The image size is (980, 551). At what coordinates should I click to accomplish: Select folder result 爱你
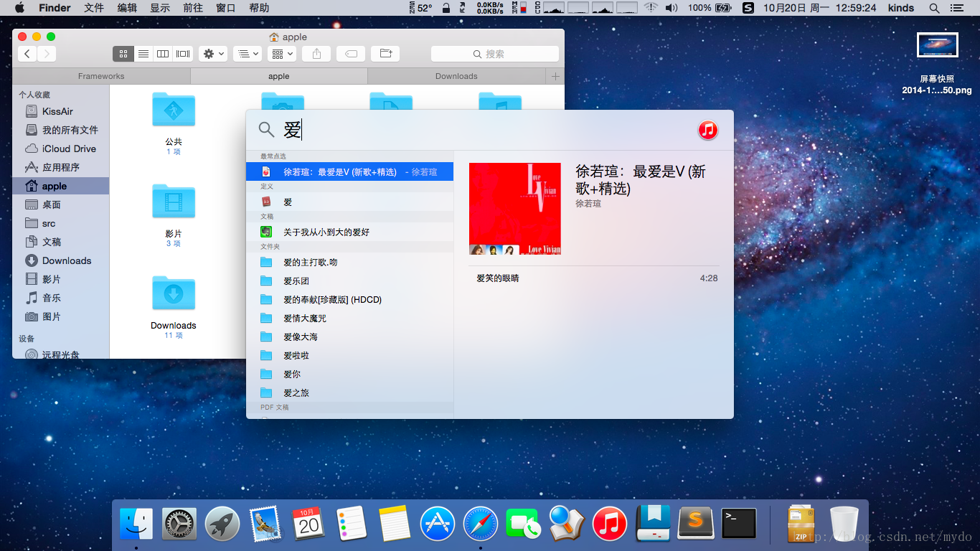click(349, 375)
